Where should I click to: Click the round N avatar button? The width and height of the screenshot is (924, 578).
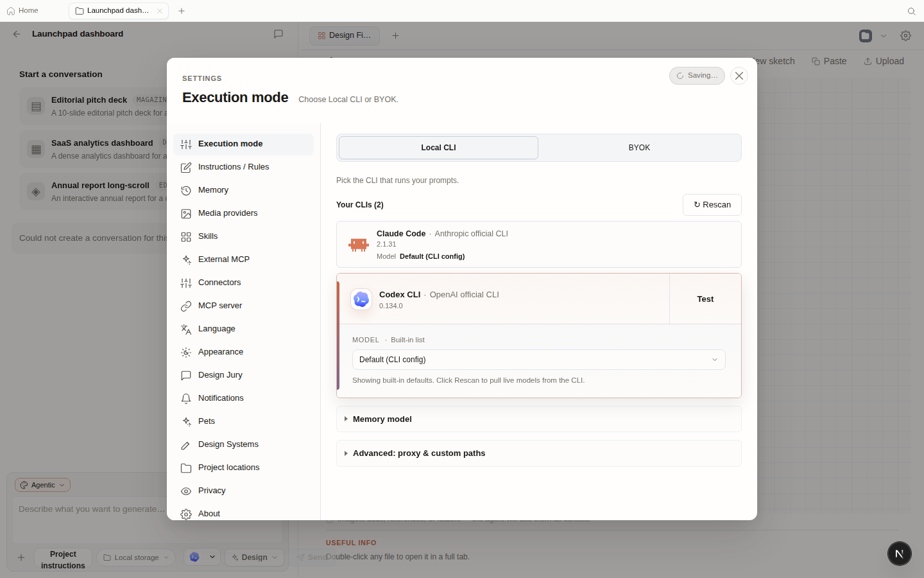tap(900, 554)
